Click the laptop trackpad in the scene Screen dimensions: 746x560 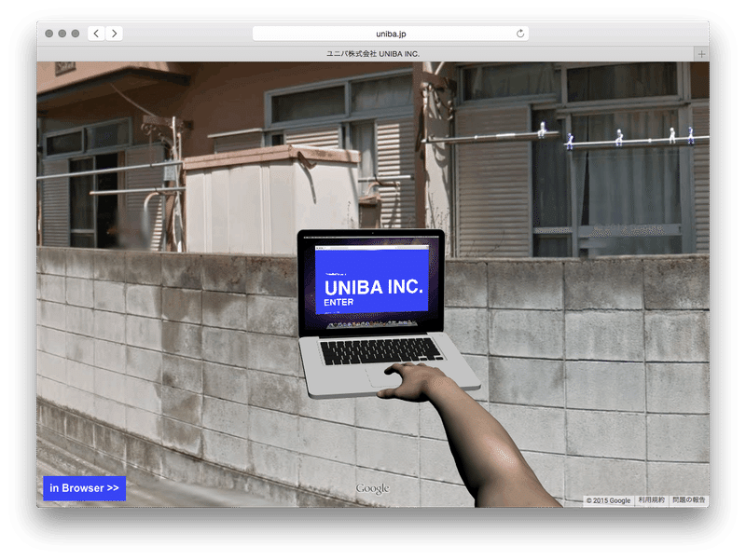pos(383,376)
